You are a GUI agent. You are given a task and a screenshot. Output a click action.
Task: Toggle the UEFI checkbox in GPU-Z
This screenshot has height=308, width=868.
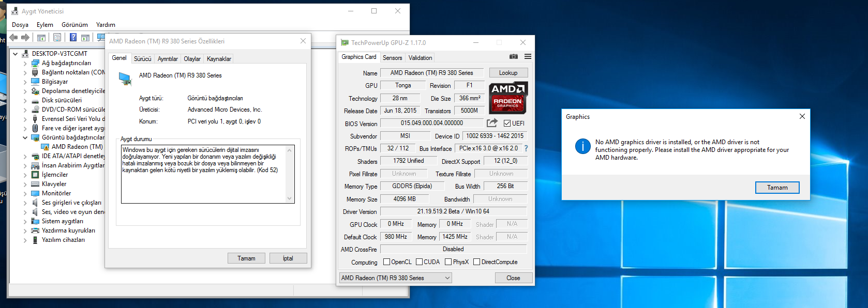[x=507, y=124]
